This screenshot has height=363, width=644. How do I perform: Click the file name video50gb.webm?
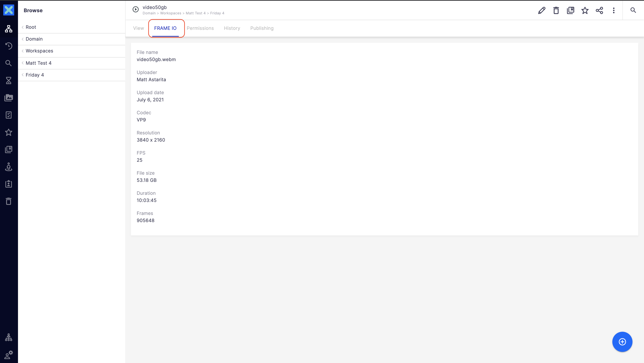click(x=156, y=59)
